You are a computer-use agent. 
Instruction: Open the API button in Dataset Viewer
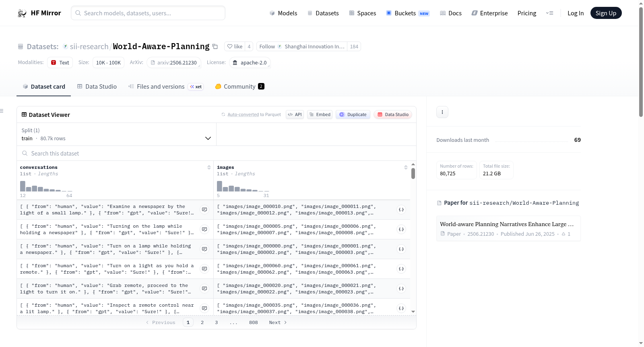click(x=295, y=115)
